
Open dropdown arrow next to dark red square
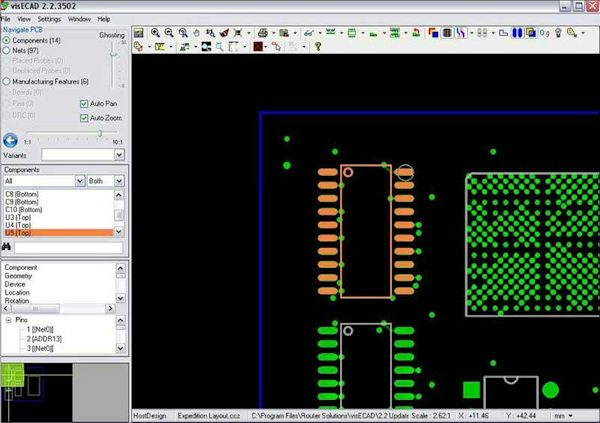click(266, 47)
